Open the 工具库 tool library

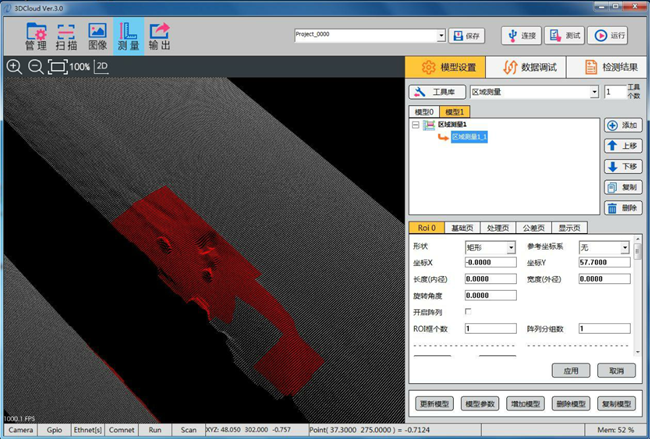click(x=437, y=92)
